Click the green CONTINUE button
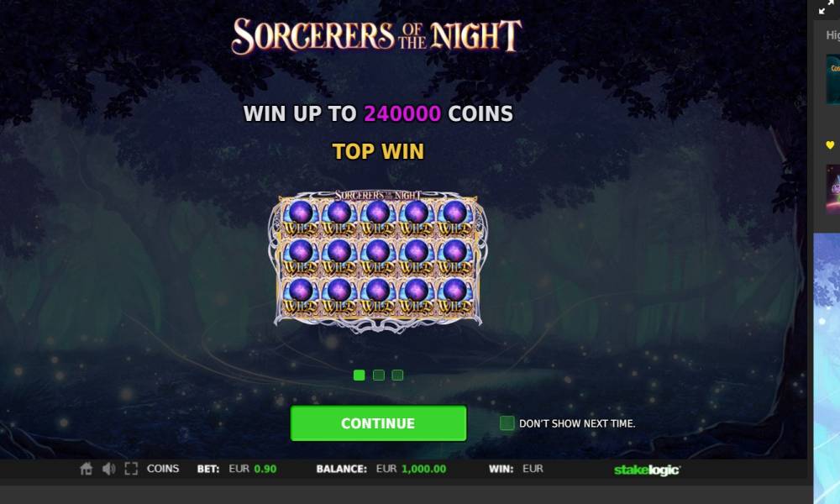This screenshot has height=504, width=840. click(x=378, y=423)
